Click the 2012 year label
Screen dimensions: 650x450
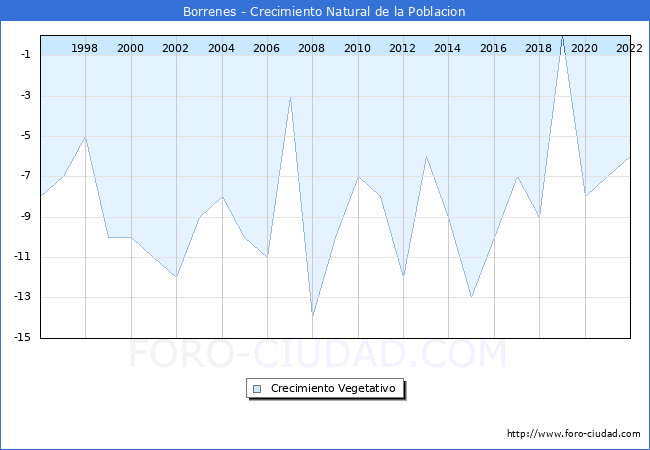click(x=403, y=48)
